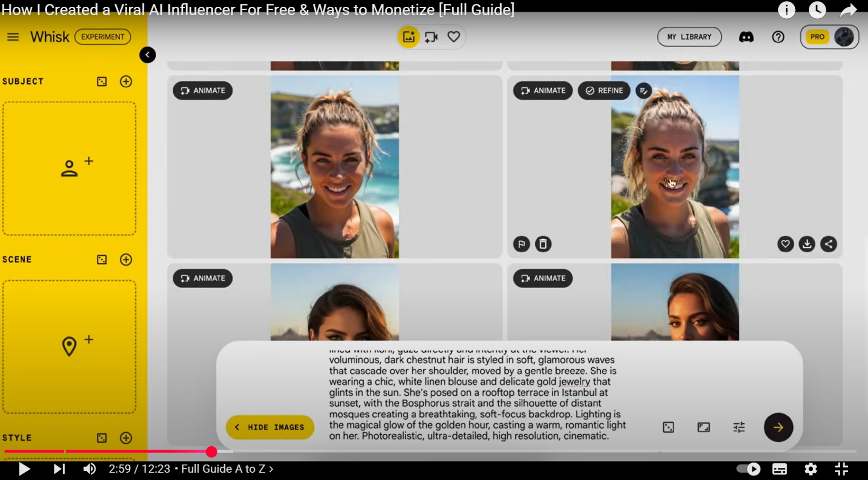Add a new Subject with plus icon
The image size is (868, 480).
tap(126, 81)
